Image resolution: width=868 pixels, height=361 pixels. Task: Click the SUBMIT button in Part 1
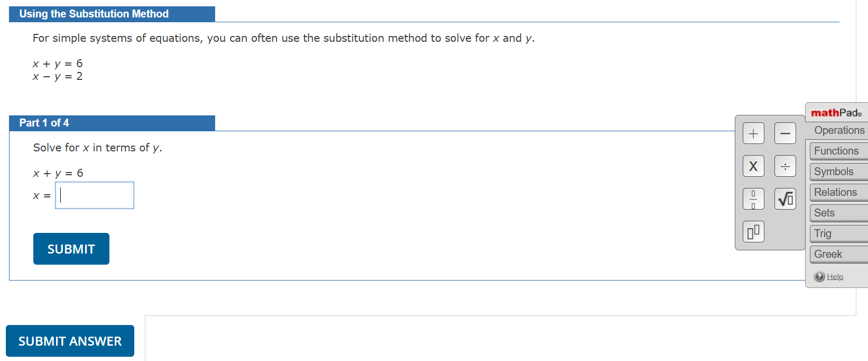click(71, 248)
